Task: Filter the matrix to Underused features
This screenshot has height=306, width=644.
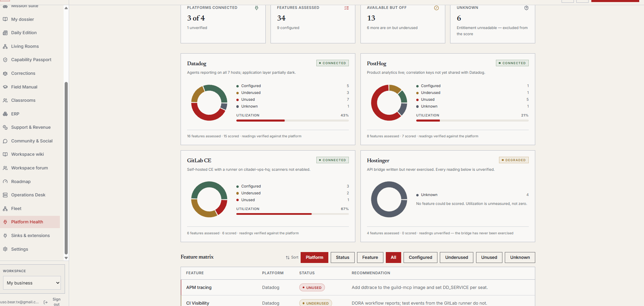Action: pyautogui.click(x=457, y=258)
